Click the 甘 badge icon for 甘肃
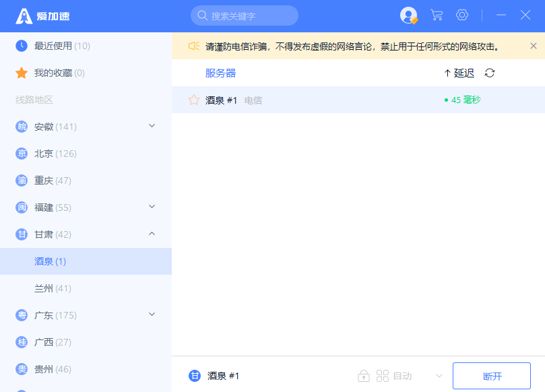 (22, 234)
